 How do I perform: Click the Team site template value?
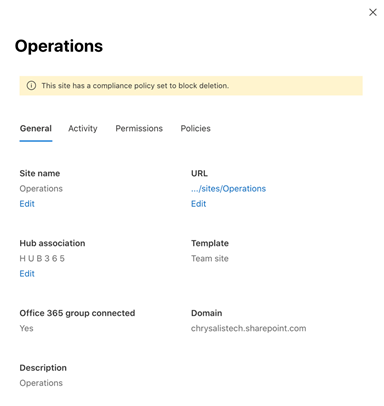pos(210,258)
